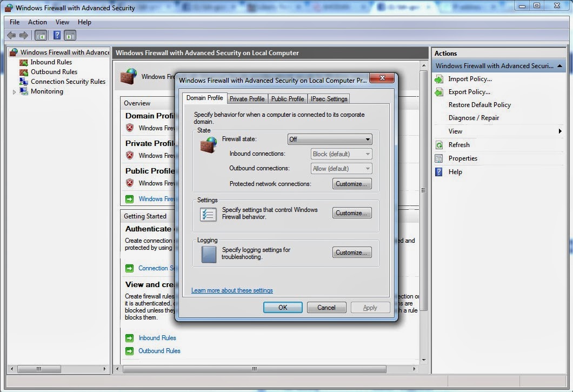Click the logbook icon in Logging group
Viewport: 573px width, 392px height.
(209, 254)
